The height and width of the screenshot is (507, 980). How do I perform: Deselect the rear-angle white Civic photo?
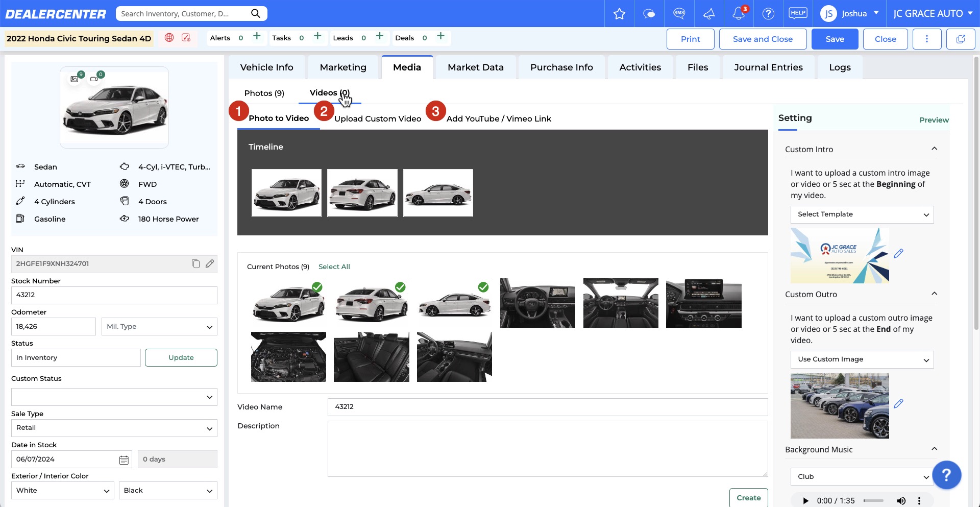(372, 303)
